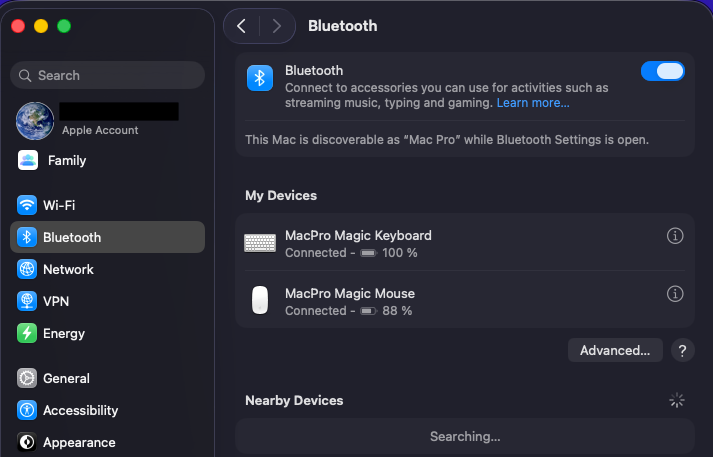Click the MacPro Magic Mouse device icon
713x457 pixels.
tap(260, 300)
